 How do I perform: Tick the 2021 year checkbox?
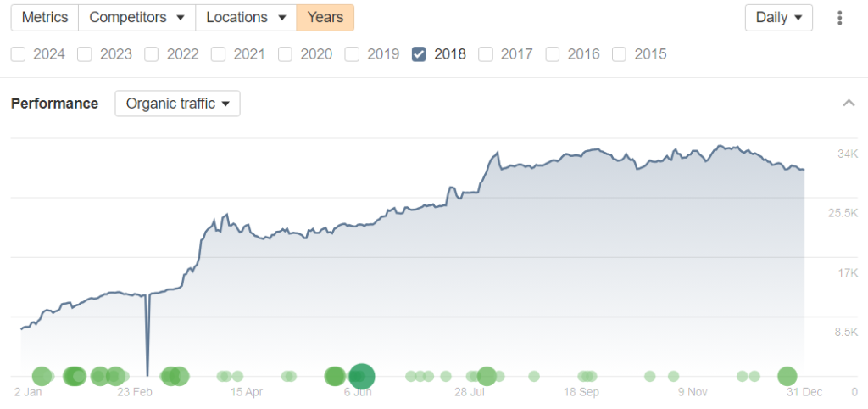[218, 54]
